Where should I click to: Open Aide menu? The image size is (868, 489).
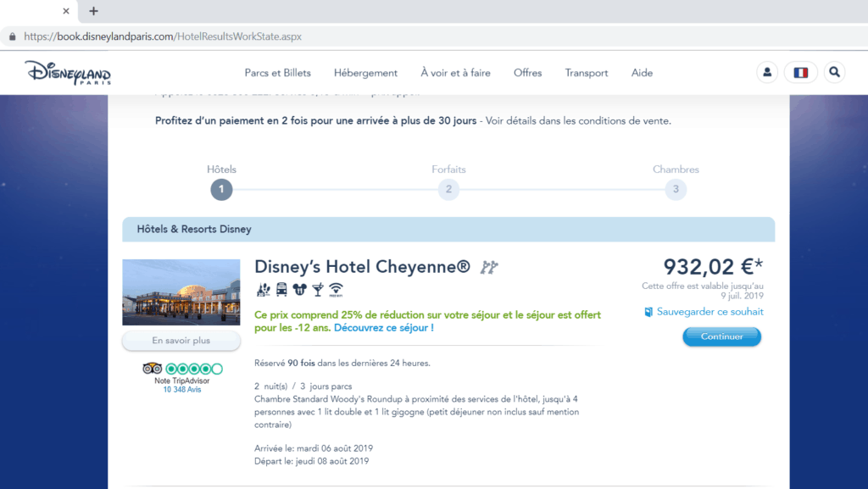coord(642,73)
